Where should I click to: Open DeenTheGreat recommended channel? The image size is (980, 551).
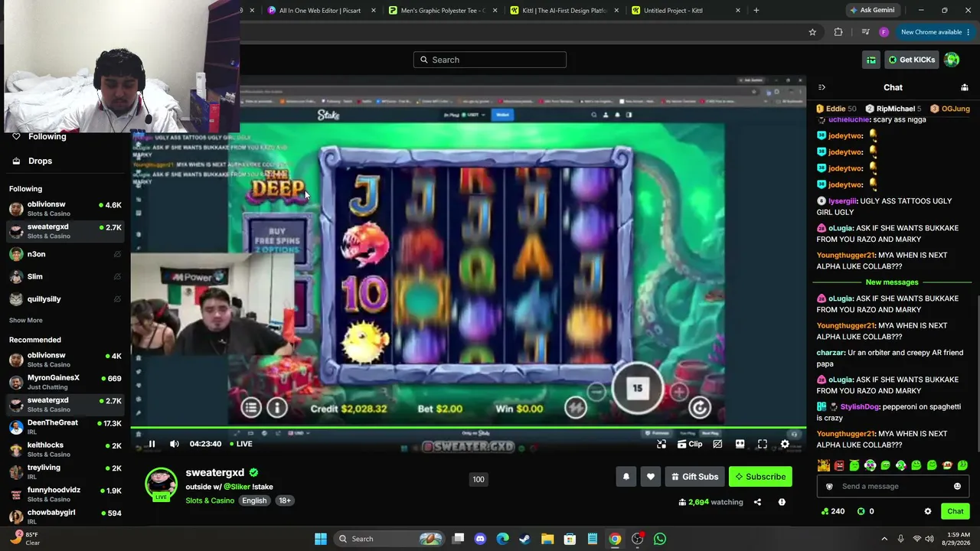point(65,427)
